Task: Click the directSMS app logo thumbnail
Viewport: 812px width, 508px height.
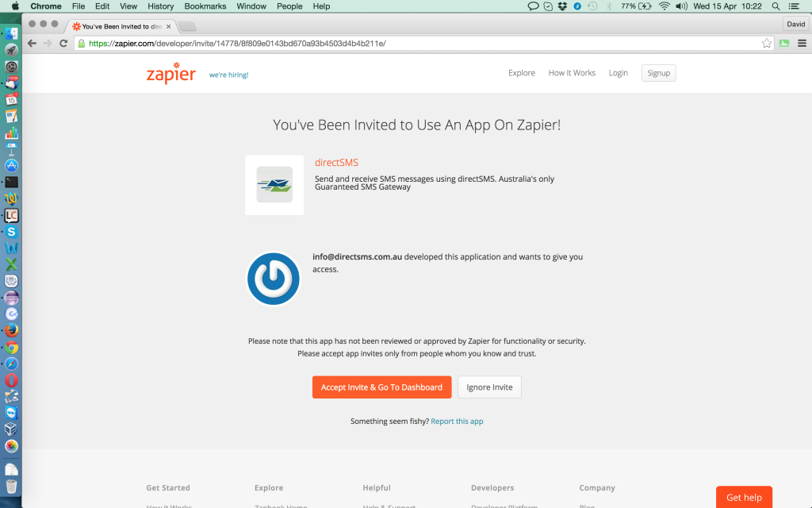Action: coord(274,185)
